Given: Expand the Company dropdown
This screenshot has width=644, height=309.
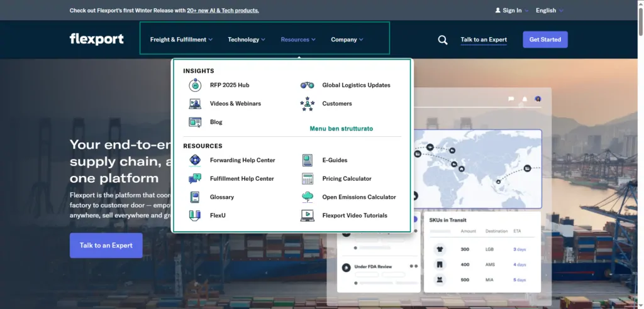Looking at the screenshot, I should [347, 40].
